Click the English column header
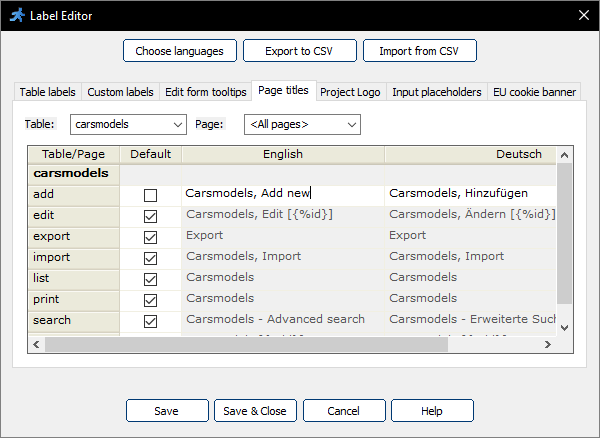The width and height of the screenshot is (600, 438). point(283,154)
